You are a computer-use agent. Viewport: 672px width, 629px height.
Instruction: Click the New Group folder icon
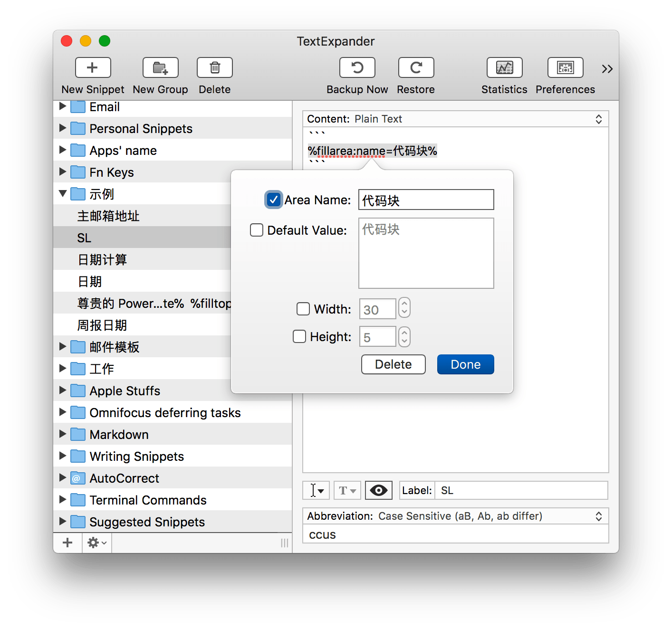(161, 68)
